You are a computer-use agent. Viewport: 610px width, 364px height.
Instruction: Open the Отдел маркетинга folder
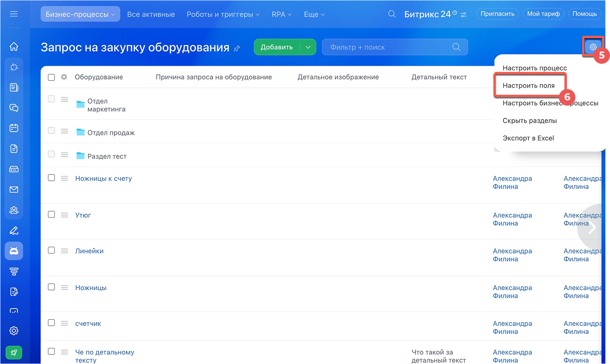(x=106, y=105)
